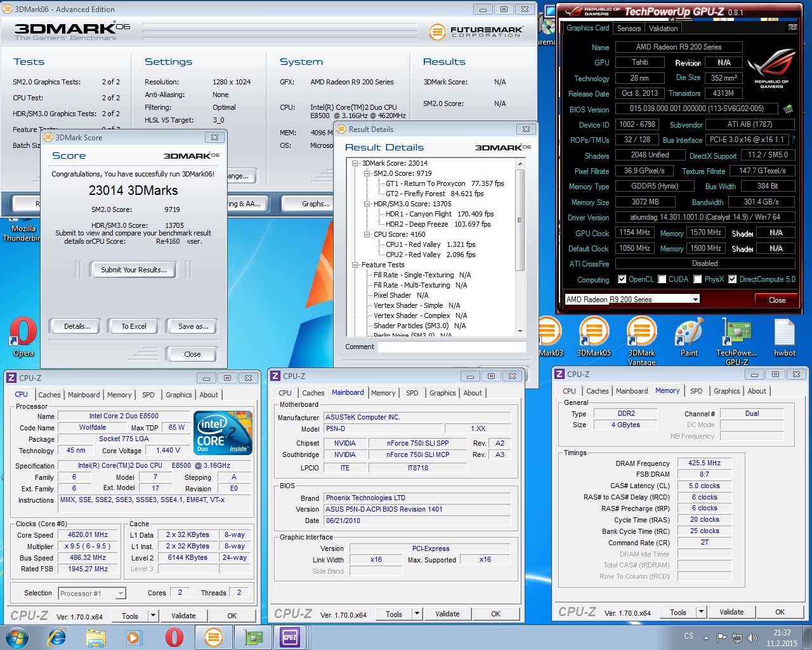Collapse the 3DMark Score tree node
This screenshot has height=650, width=812.
click(x=356, y=163)
